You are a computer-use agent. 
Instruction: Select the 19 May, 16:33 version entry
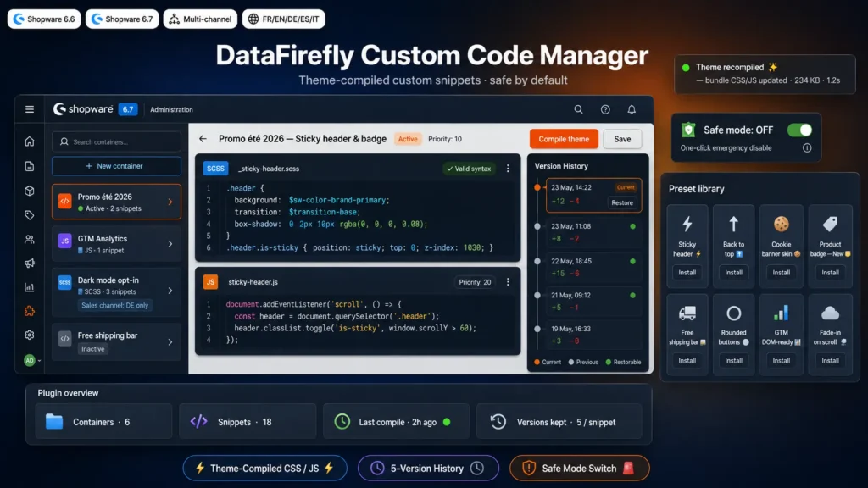point(593,335)
